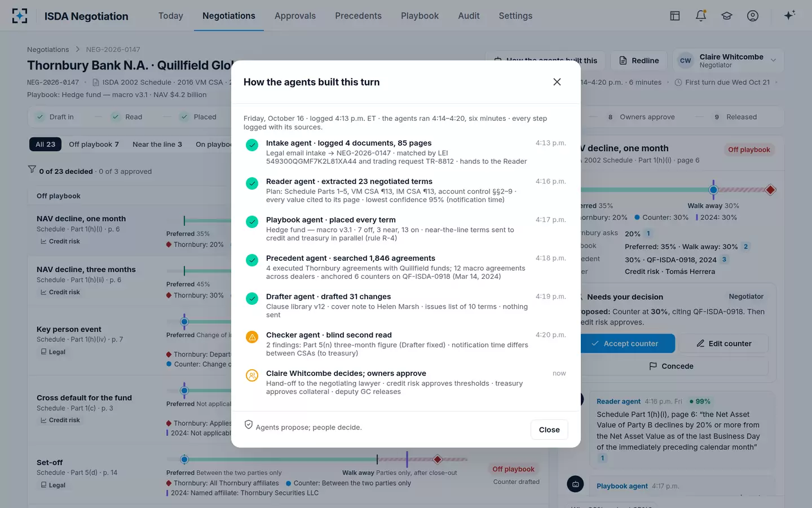
Task: Accept the proposed counter
Action: [625, 343]
